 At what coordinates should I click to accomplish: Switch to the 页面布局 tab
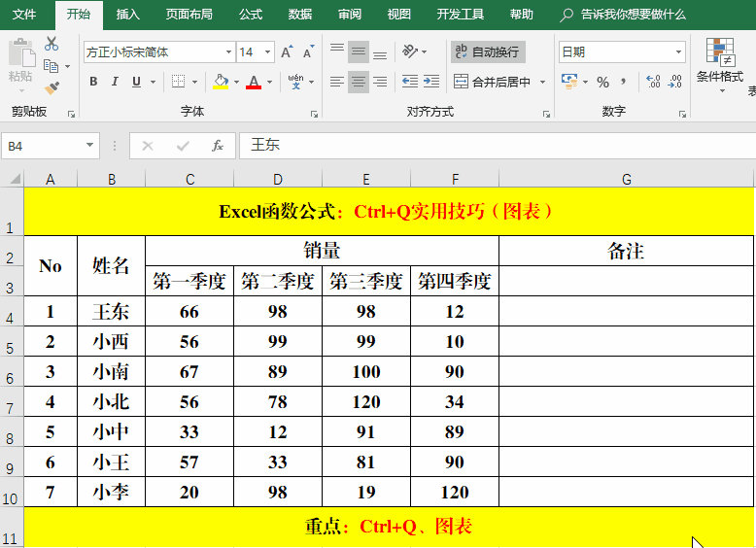click(x=189, y=14)
